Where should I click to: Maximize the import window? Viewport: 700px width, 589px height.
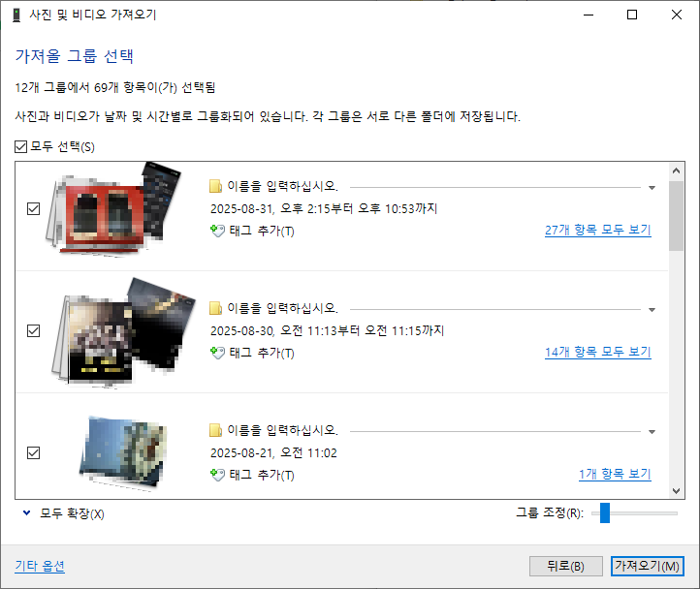632,15
